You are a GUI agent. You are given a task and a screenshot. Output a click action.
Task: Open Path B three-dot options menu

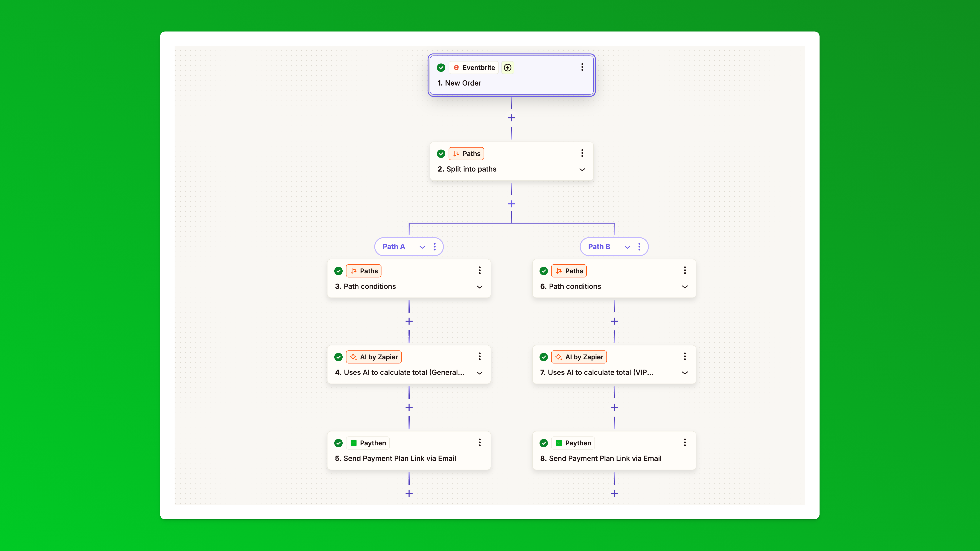639,247
